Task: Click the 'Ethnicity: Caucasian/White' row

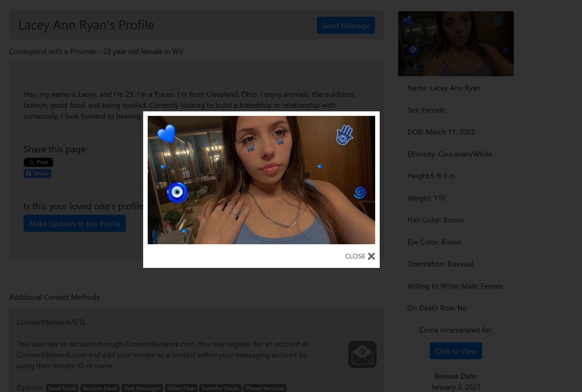Action: [456, 154]
